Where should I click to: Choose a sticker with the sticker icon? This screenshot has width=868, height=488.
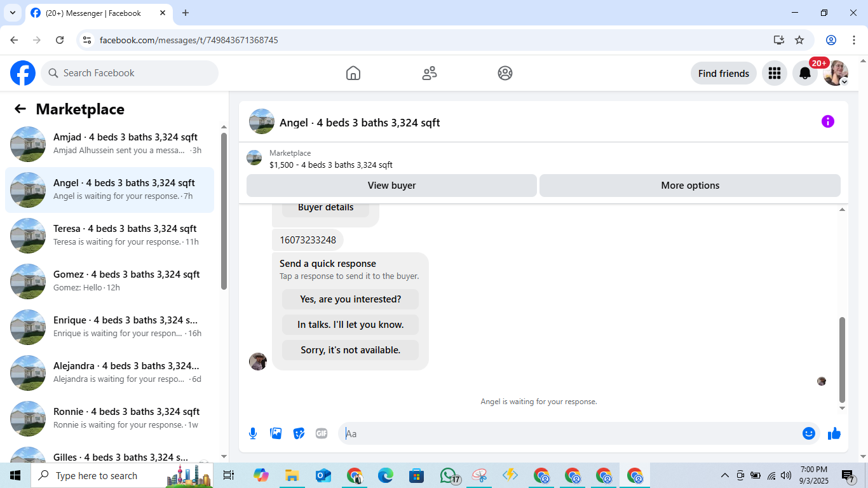coord(299,433)
